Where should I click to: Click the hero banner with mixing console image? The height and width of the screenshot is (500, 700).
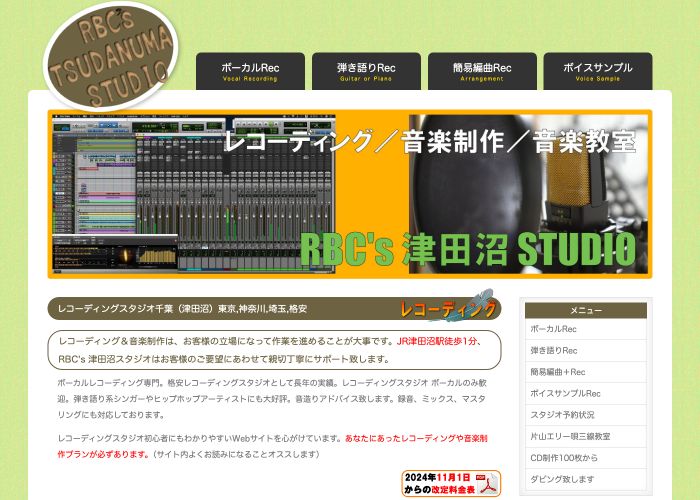tap(350, 194)
